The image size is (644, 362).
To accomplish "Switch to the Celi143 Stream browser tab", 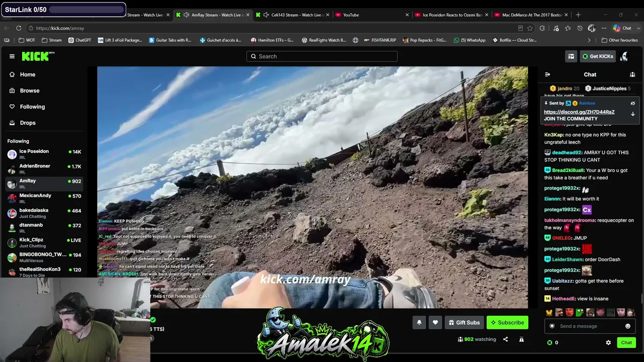I will pyautogui.click(x=293, y=15).
